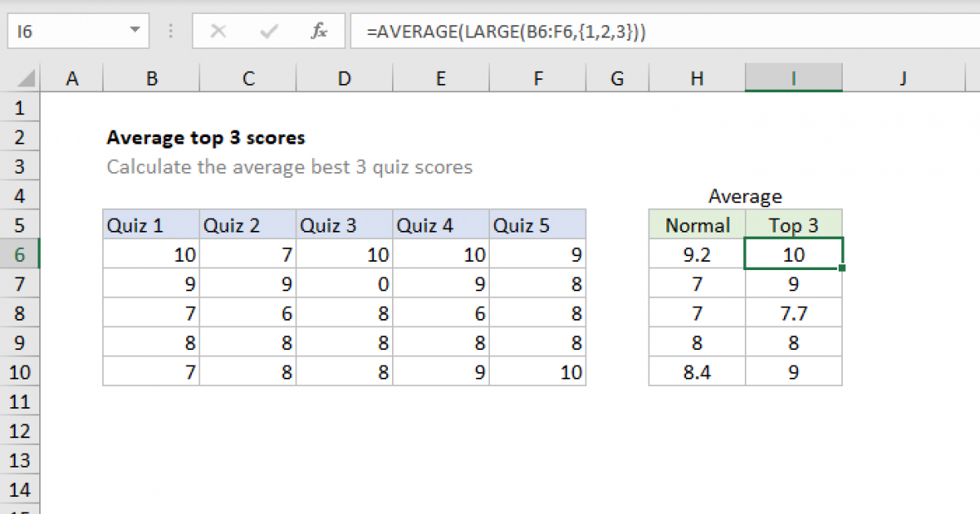Click the Insert Function (fx) icon
This screenshot has width=980, height=514.
[318, 31]
